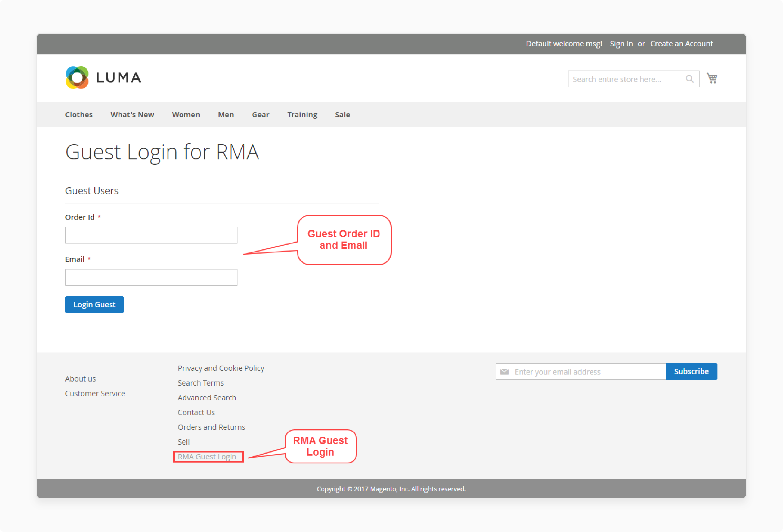Viewport: 783px width, 532px height.
Task: Click the search magnifier icon
Action: coord(689,79)
